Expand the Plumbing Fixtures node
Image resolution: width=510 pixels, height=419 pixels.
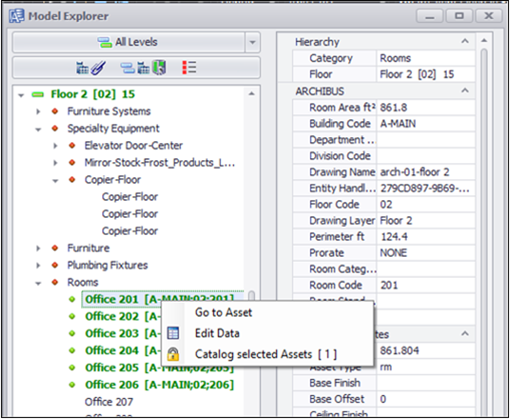pos(38,266)
